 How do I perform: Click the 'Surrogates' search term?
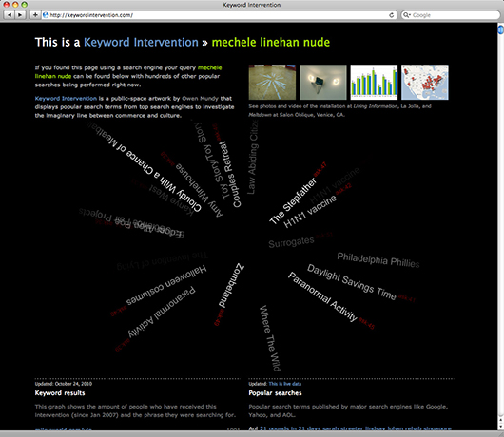coord(291,242)
